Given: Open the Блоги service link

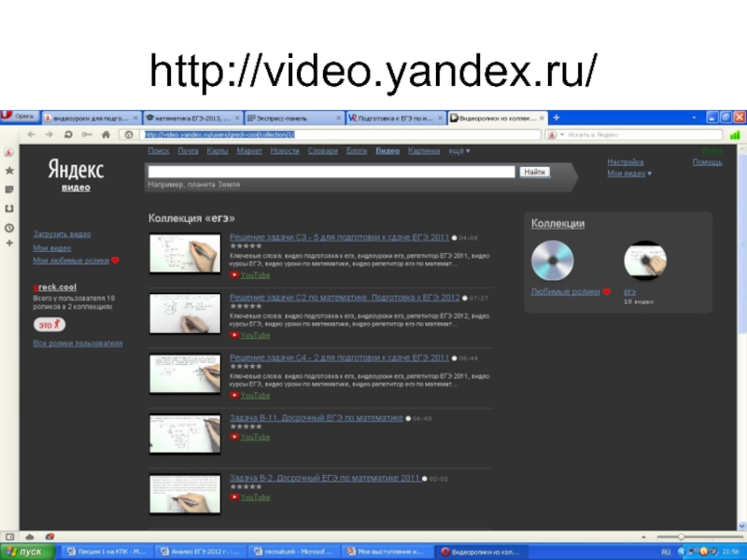Looking at the screenshot, I should (x=357, y=151).
